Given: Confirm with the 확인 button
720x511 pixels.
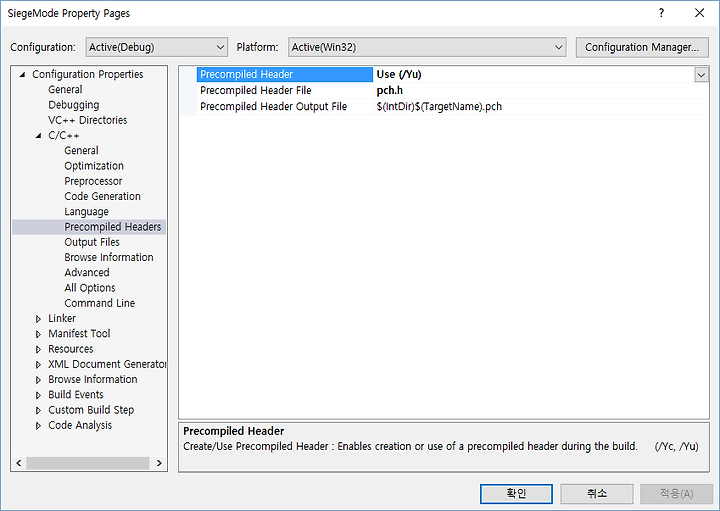Looking at the screenshot, I should 516,494.
